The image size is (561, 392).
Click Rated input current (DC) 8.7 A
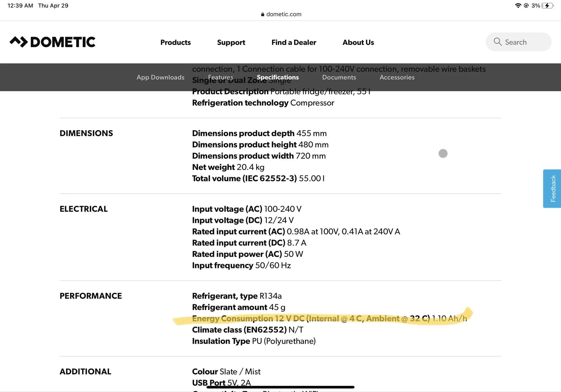[x=249, y=243]
